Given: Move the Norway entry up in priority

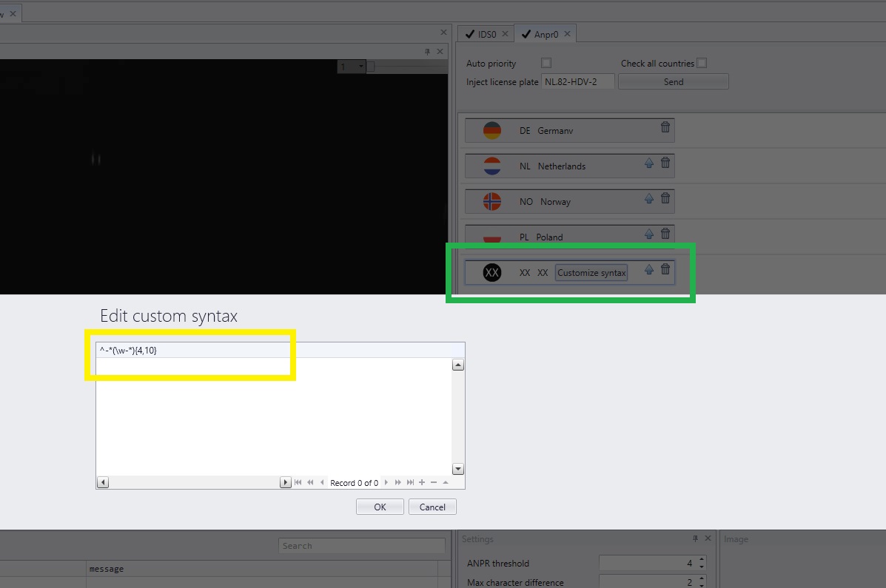Looking at the screenshot, I should [649, 199].
